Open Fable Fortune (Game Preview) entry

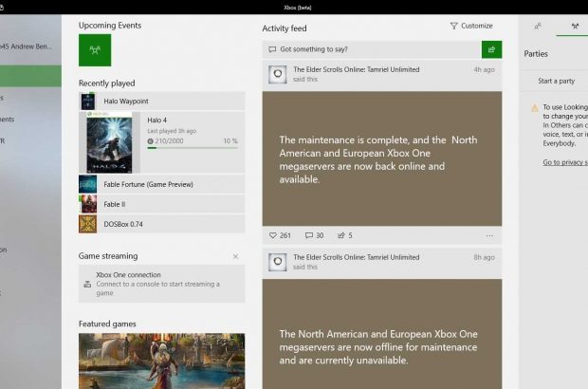[x=161, y=184]
